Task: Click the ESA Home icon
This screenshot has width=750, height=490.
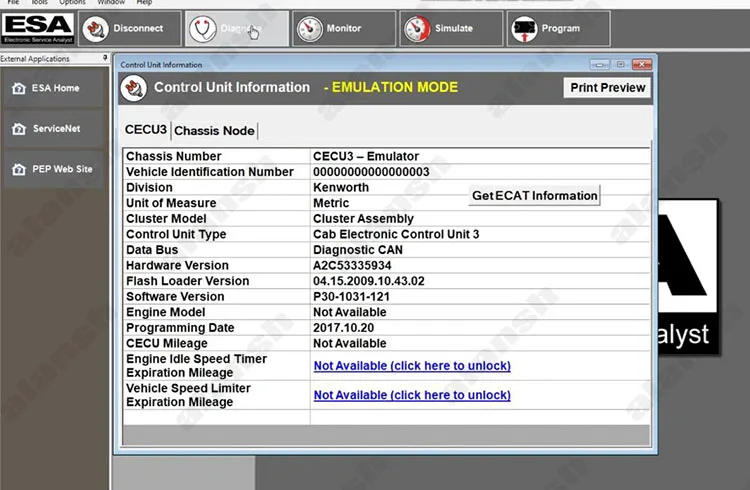Action: (19, 89)
